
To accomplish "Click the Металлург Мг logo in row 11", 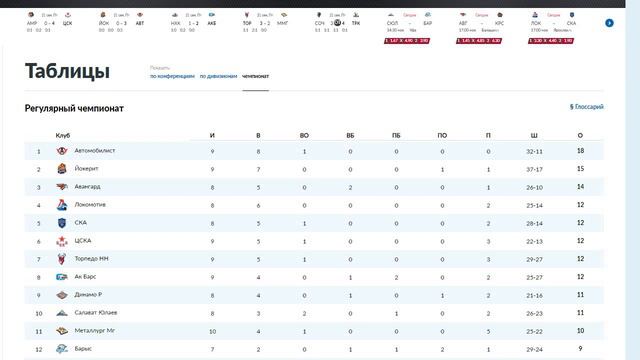I will pos(62,331).
